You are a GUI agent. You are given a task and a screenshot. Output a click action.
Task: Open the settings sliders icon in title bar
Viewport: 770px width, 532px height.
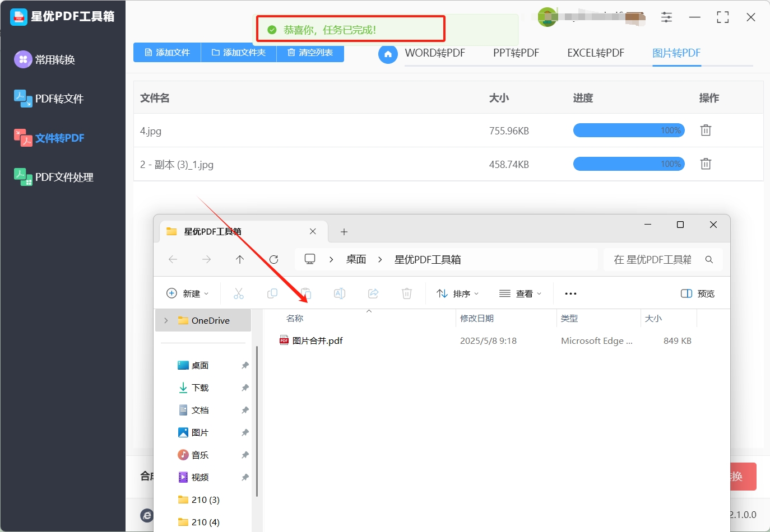(666, 17)
